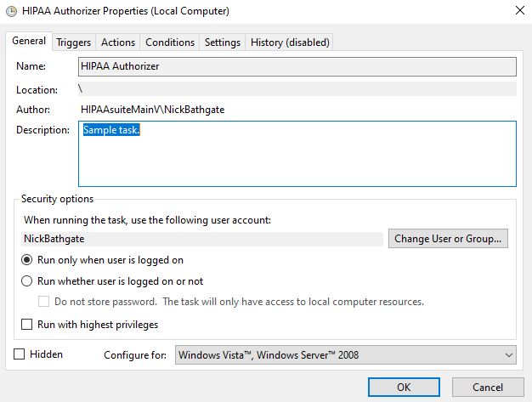The height and width of the screenshot is (402, 532).
Task: Click the Name field containing HIPAA Authorizer
Action: (297, 66)
